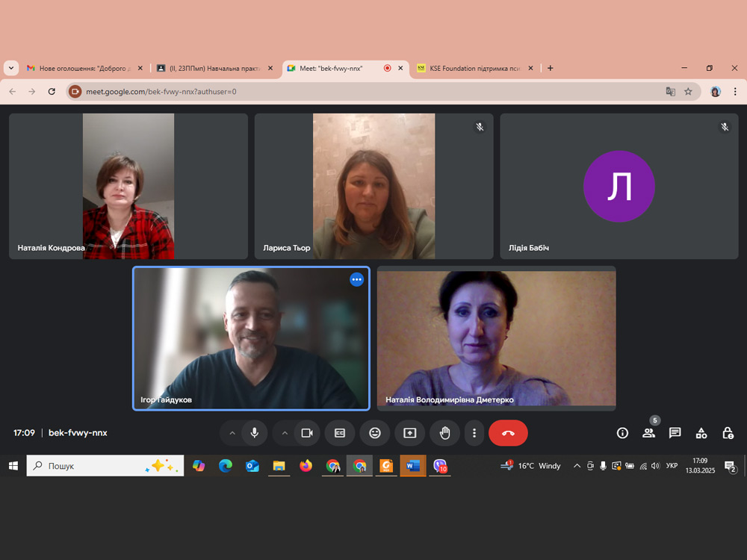Toggle closed captions CC button
747x560 pixels.
tap(340, 433)
